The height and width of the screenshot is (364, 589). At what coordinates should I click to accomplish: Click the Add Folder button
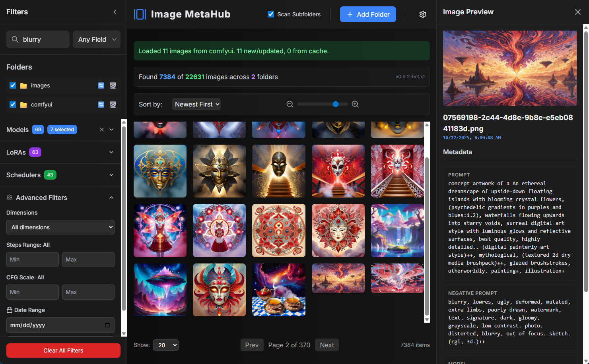368,14
